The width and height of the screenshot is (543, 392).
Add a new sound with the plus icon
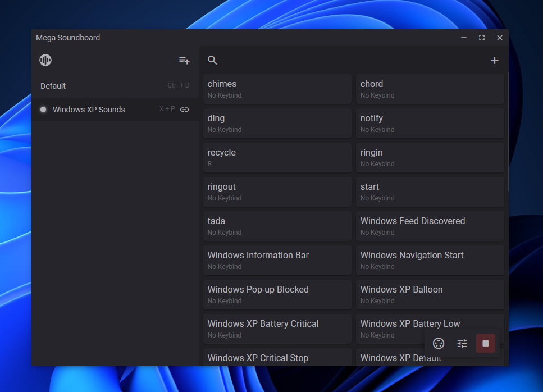click(x=494, y=60)
